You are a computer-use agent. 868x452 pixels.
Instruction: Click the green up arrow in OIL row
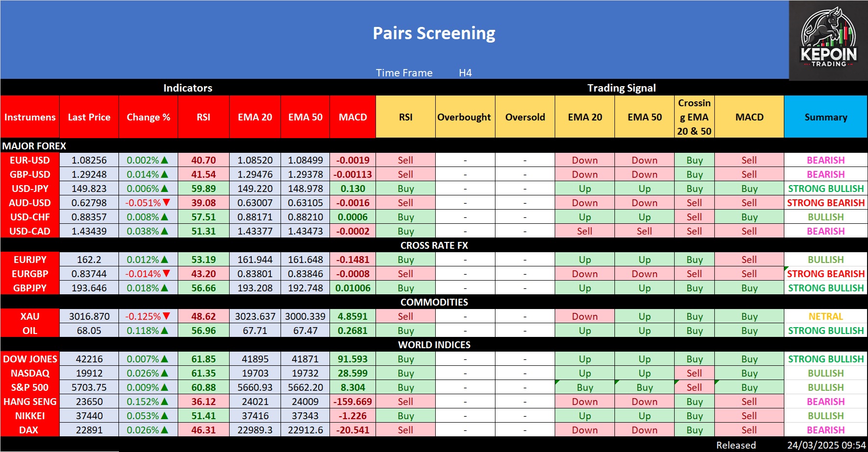click(164, 331)
